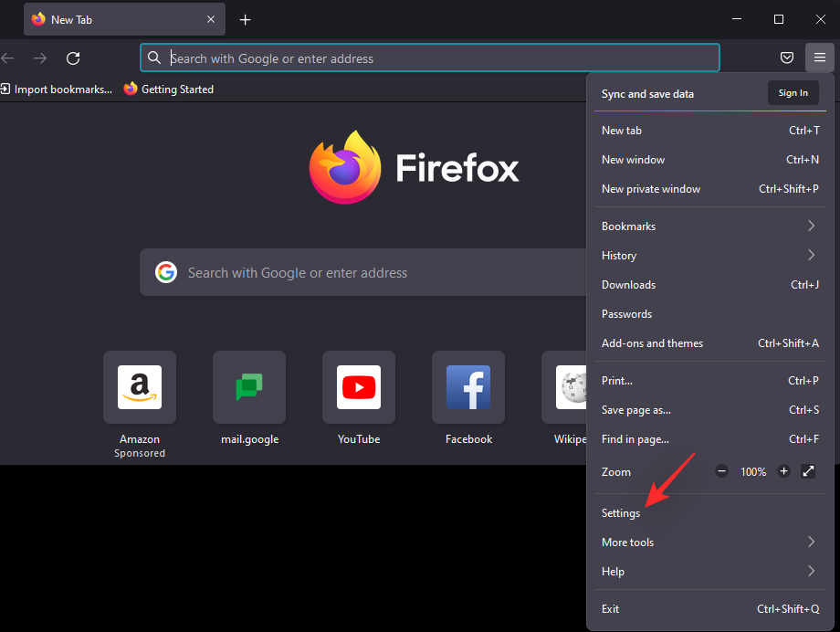This screenshot has height=632, width=840.
Task: Open the Amazon sponsored shortcut tile
Action: (x=140, y=387)
